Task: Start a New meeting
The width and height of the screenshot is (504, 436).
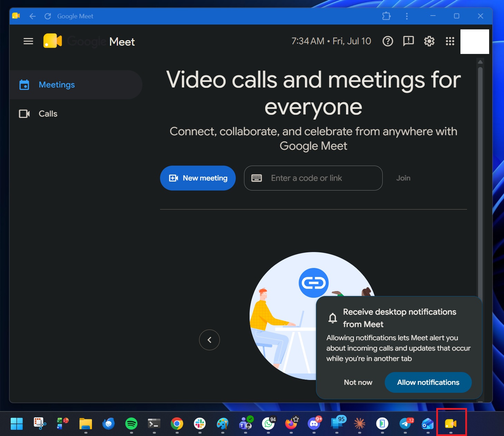Action: click(198, 178)
